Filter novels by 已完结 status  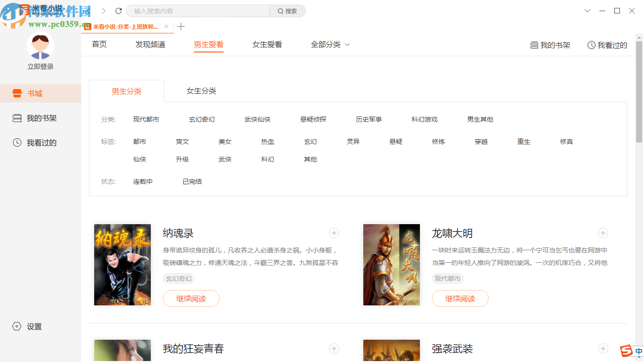[192, 181]
